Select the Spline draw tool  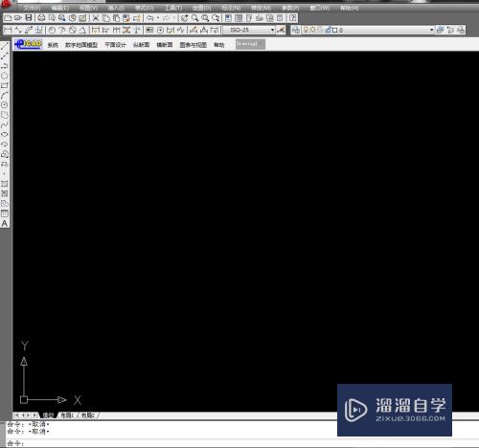[5, 124]
